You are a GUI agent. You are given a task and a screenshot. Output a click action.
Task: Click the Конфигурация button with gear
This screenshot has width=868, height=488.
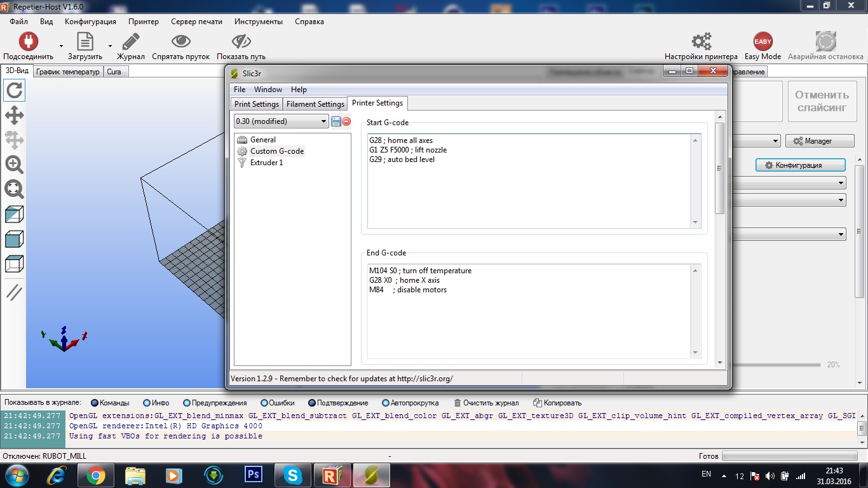point(800,165)
